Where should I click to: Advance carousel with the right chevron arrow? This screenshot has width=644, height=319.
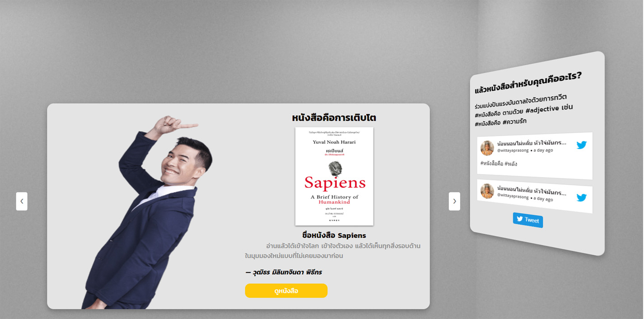454,201
